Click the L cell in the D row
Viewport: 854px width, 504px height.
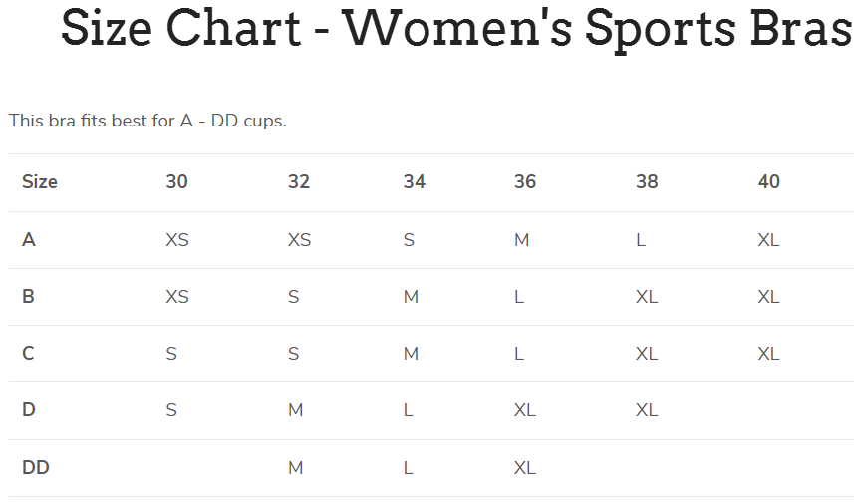[409, 410]
